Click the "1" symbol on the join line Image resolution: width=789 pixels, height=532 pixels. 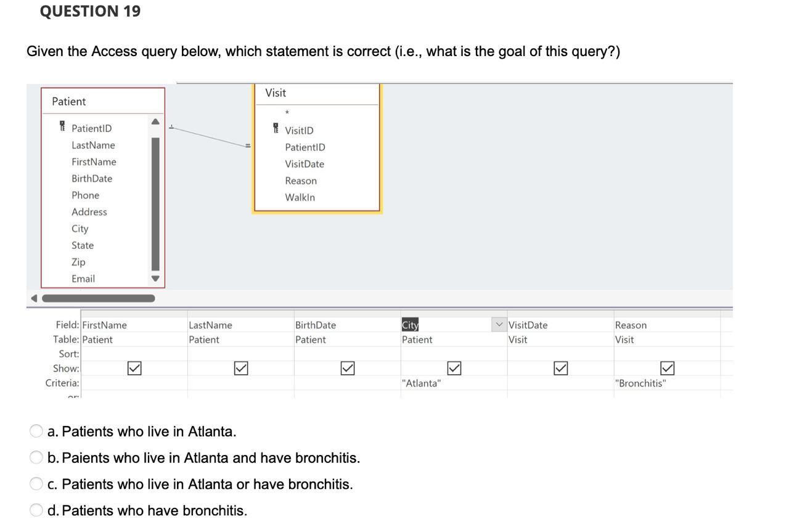coord(171,125)
